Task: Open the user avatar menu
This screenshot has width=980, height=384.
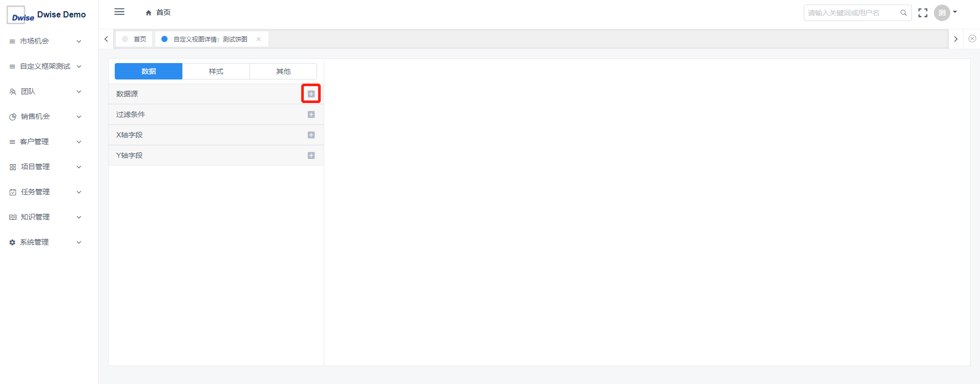Action: coord(945,13)
